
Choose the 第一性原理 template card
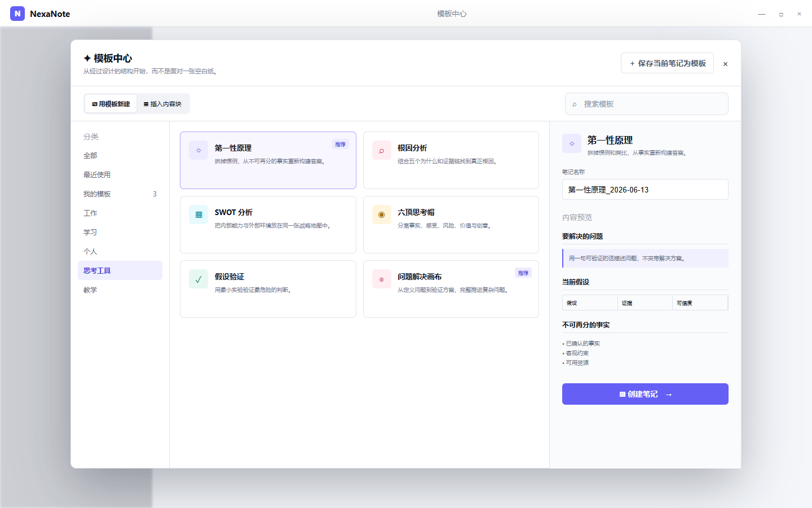268,160
